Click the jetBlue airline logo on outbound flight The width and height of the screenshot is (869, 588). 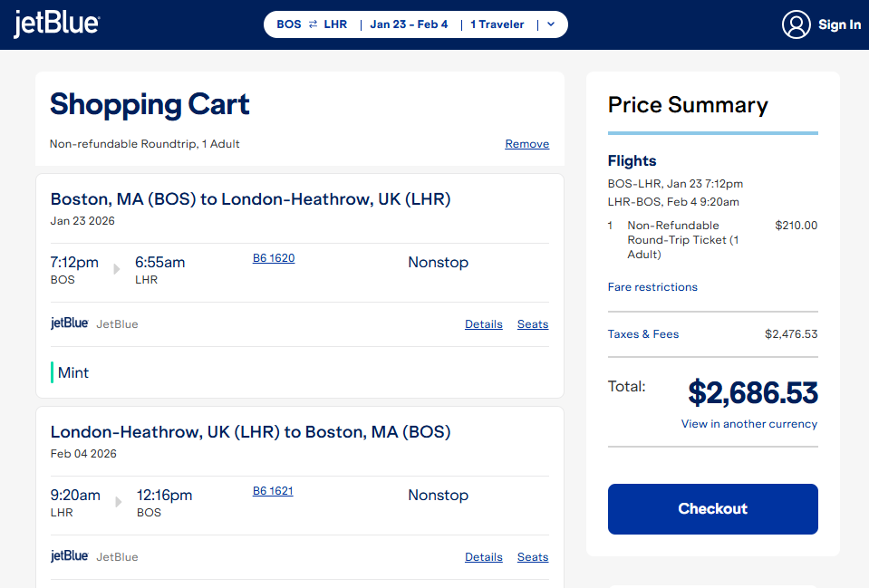(69, 323)
